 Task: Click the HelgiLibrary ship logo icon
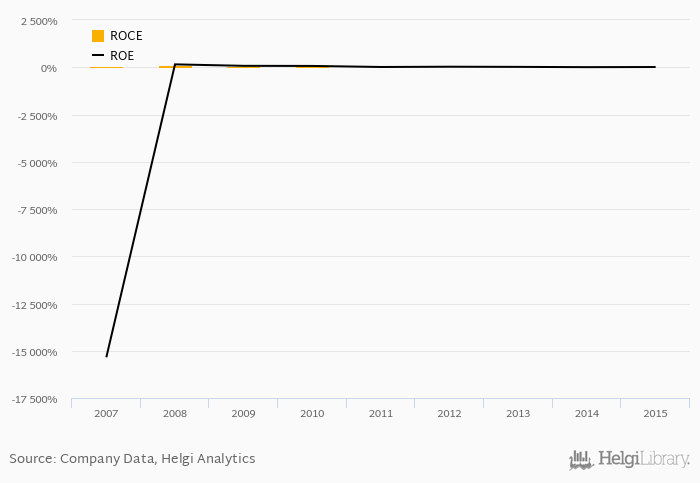pyautogui.click(x=581, y=460)
